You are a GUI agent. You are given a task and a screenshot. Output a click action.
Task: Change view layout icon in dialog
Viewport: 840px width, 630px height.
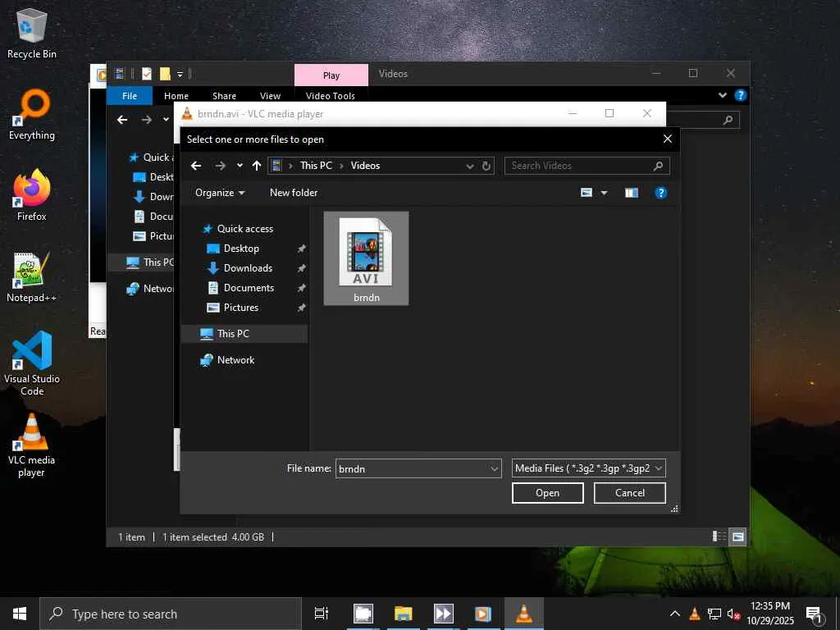click(587, 192)
